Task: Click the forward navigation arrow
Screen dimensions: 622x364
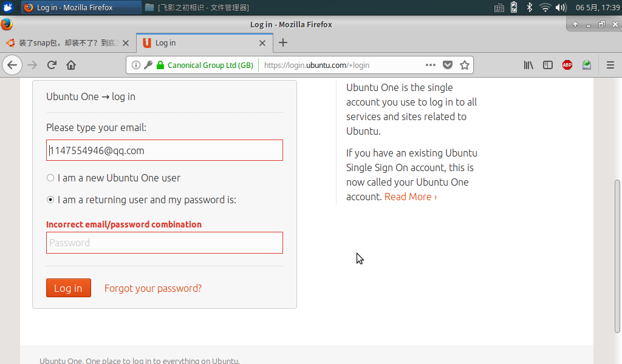Action: (x=32, y=65)
